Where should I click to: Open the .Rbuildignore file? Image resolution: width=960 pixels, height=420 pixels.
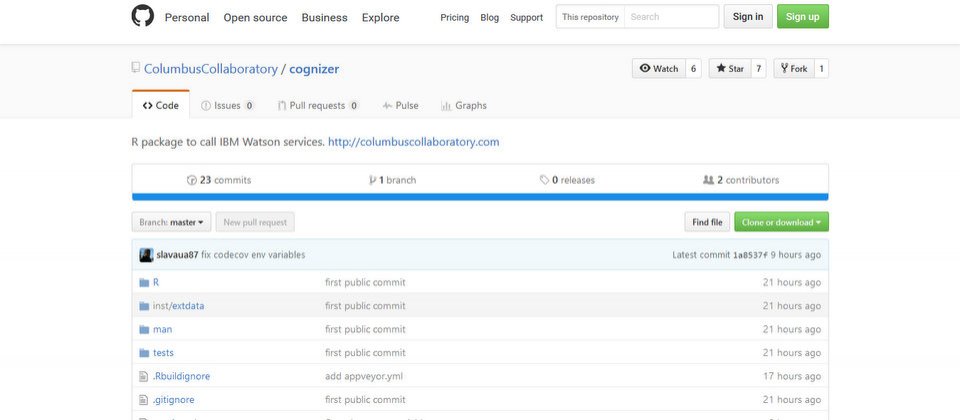tap(181, 377)
